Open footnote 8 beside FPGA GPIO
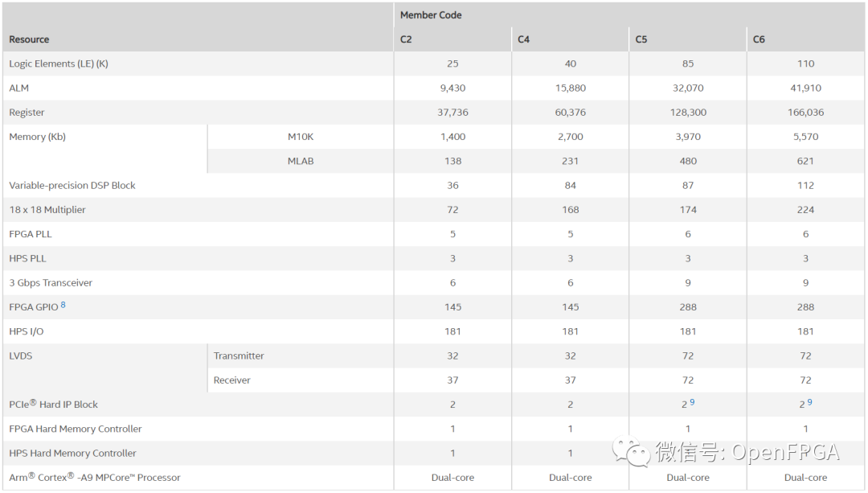This screenshot has height=493, width=868. coord(63,305)
